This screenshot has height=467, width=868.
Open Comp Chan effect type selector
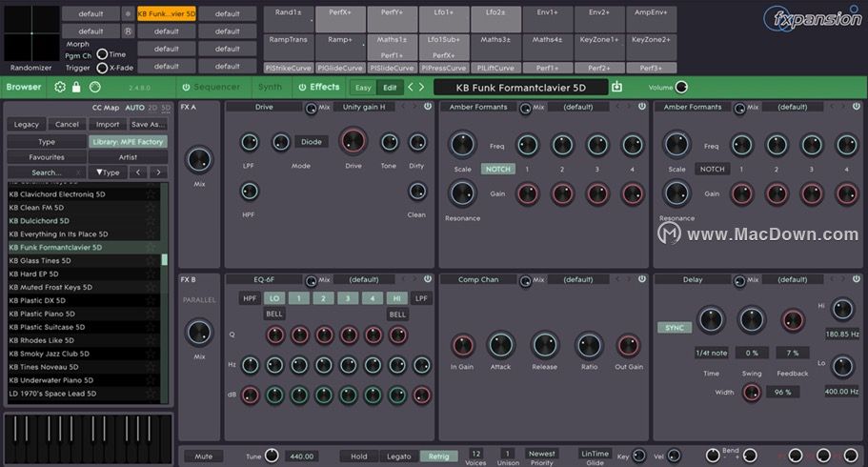(478, 279)
